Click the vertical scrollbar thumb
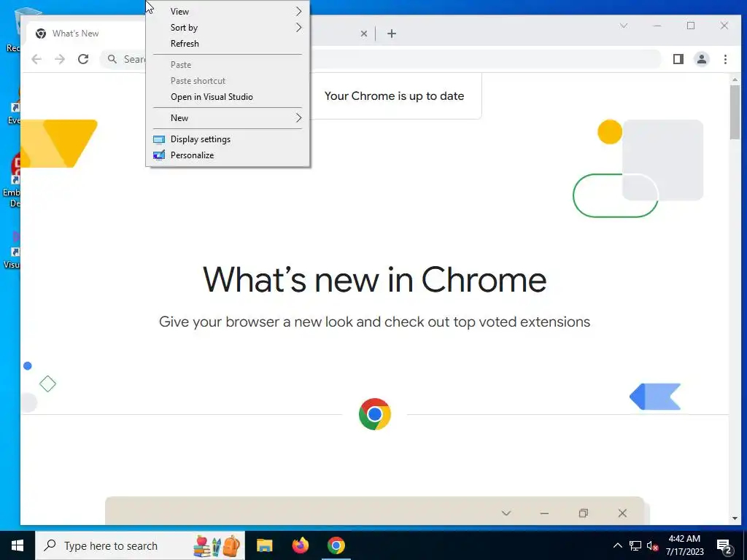 (735, 112)
